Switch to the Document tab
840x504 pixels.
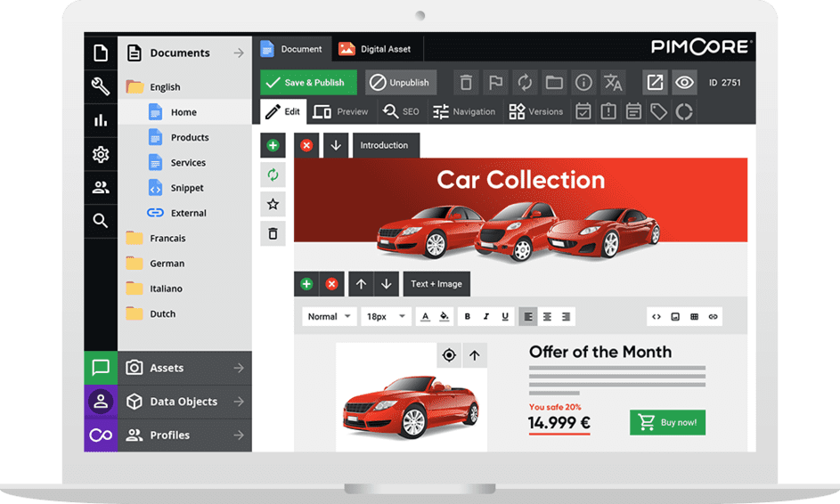pos(292,49)
